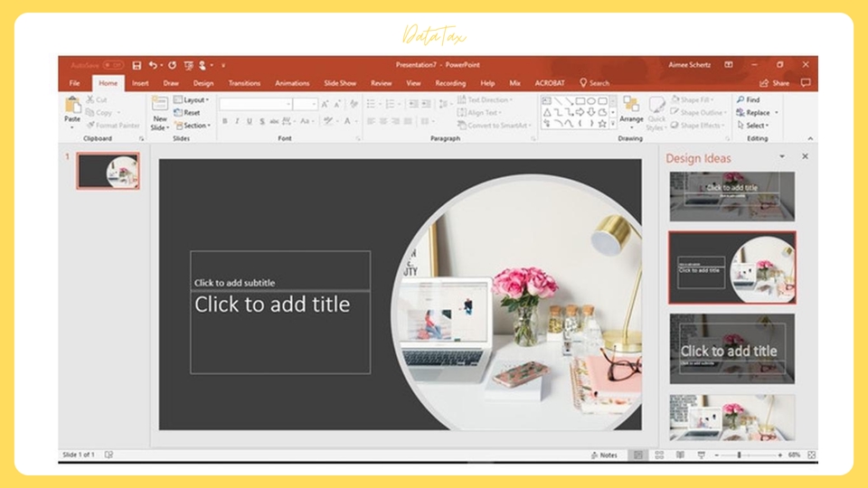Click the Paste clipboard icon
The image size is (868, 488).
[x=72, y=105]
